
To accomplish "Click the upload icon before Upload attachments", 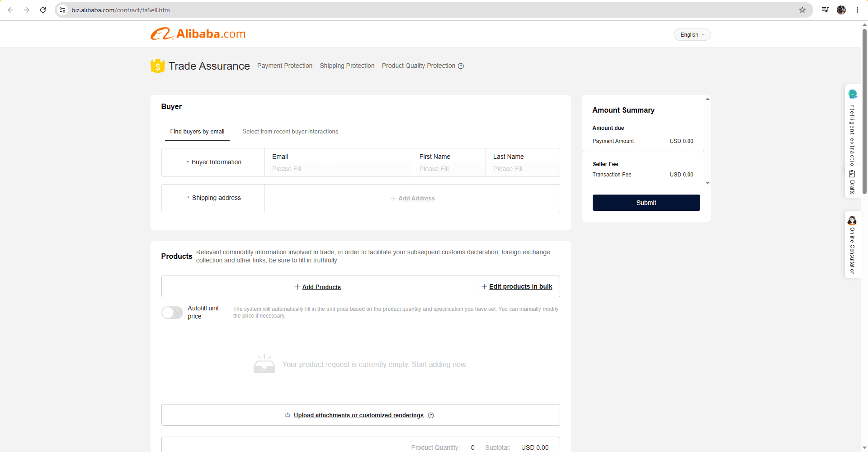I will [288, 415].
